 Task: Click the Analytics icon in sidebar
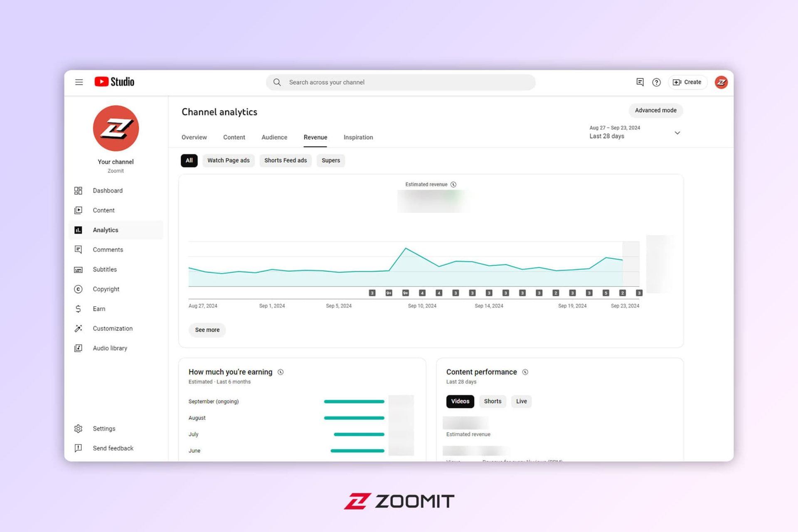tap(79, 230)
